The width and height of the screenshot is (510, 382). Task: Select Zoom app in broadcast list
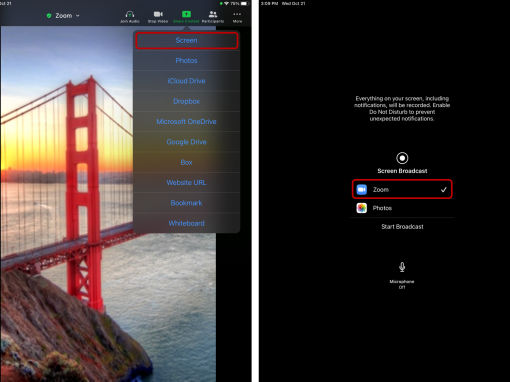(402, 189)
